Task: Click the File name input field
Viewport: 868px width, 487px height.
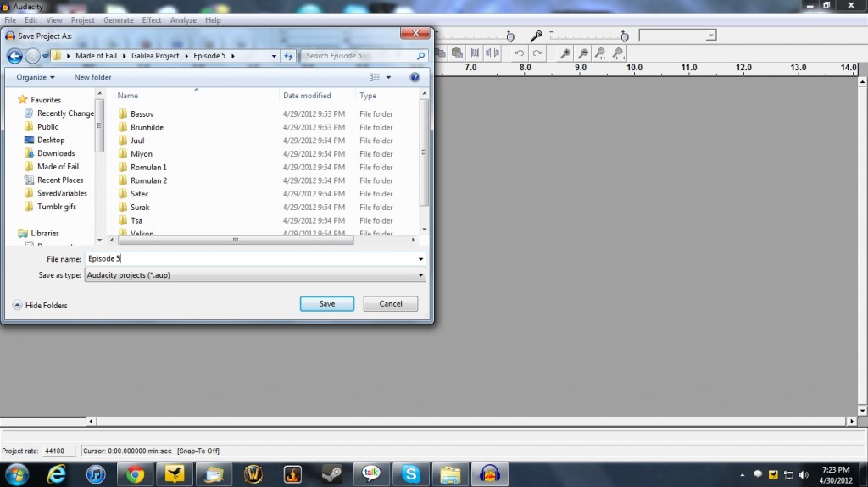Action: [x=250, y=259]
